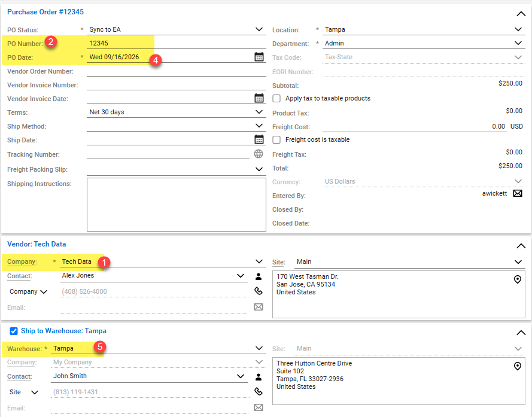Click the Vendor: Tech Data header link
Image resolution: width=532 pixels, height=417 pixels.
[37, 244]
